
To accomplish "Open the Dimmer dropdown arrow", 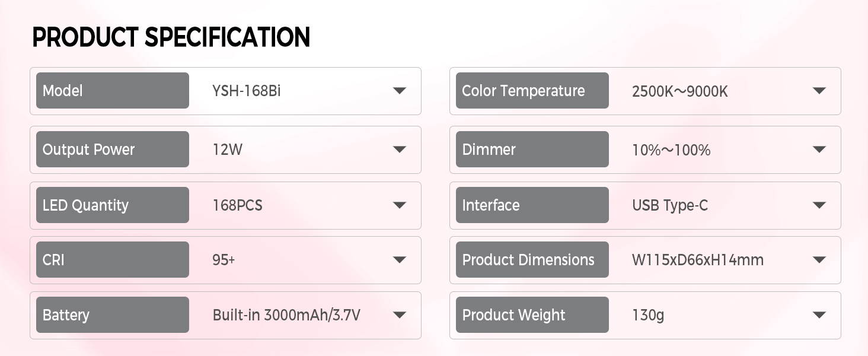I will (x=819, y=150).
